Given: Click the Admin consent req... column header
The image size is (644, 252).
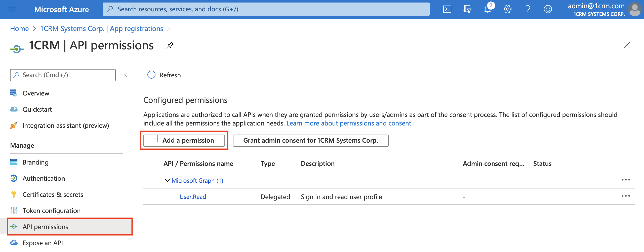Looking at the screenshot, I should click(x=494, y=164).
